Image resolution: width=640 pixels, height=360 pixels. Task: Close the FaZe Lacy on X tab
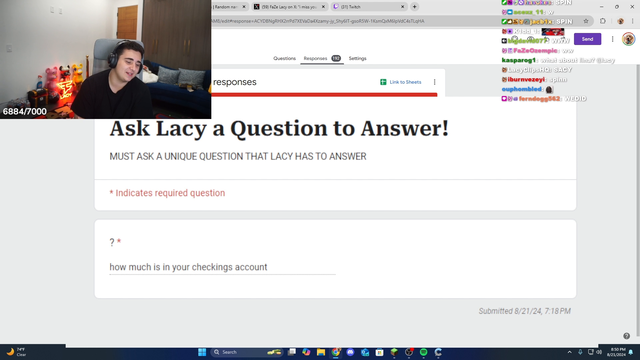coord(323,7)
